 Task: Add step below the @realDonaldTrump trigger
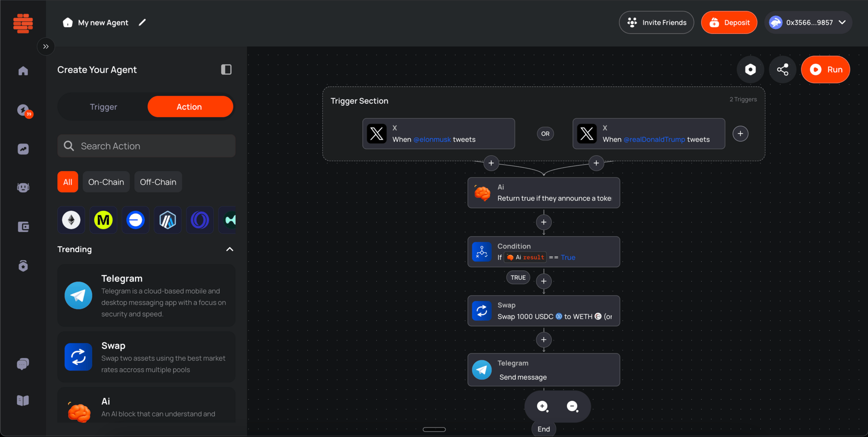coord(596,163)
